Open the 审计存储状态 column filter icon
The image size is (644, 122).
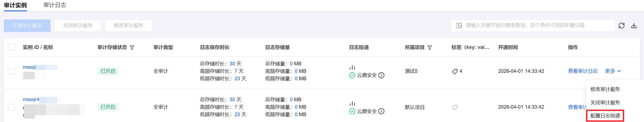(x=132, y=48)
